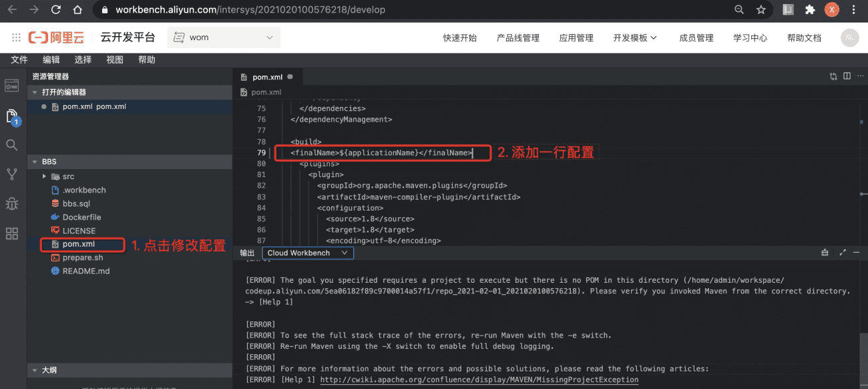Viewport: 868px width, 389px height.
Task: Open the editor more actions ellipsis
Action: [x=860, y=77]
